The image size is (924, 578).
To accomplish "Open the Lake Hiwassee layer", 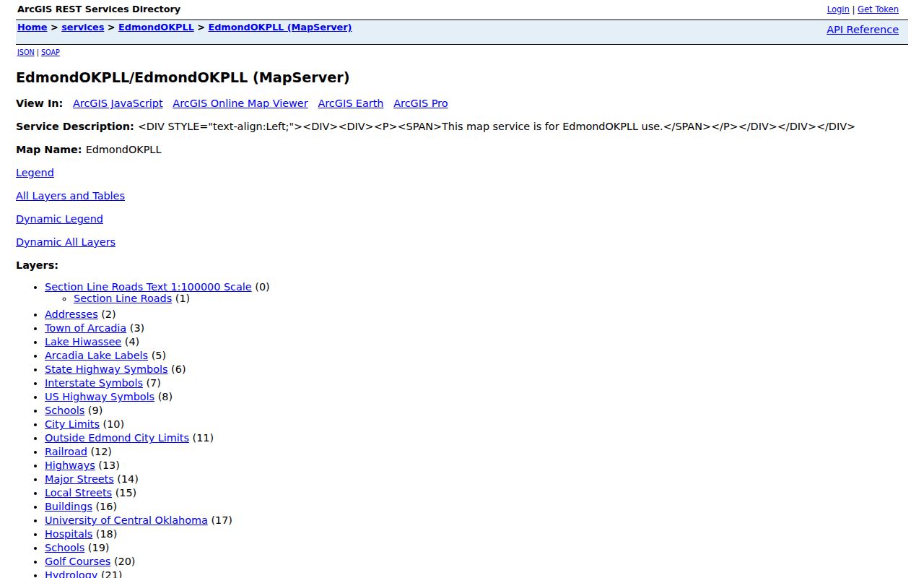I will click(x=83, y=342).
